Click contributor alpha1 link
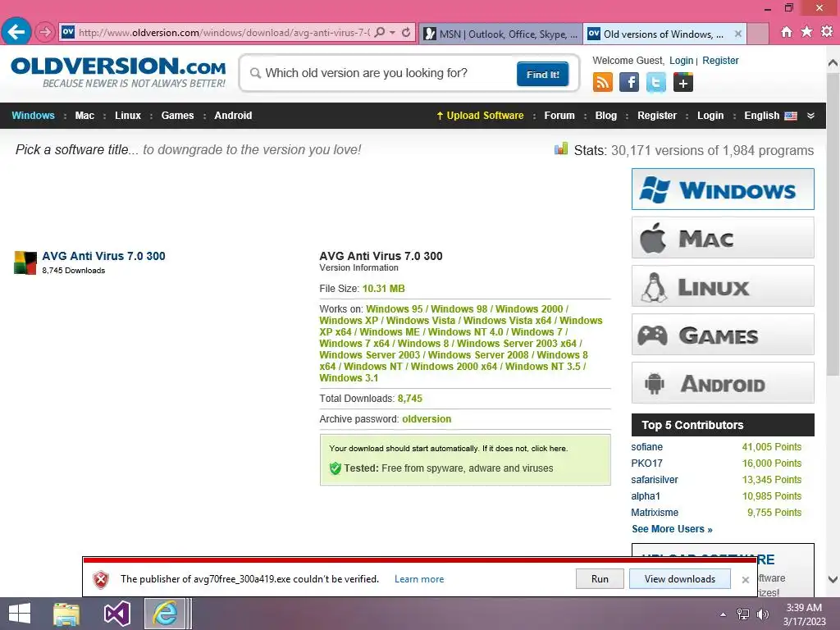Screen dimensions: 840x630 click(x=646, y=496)
